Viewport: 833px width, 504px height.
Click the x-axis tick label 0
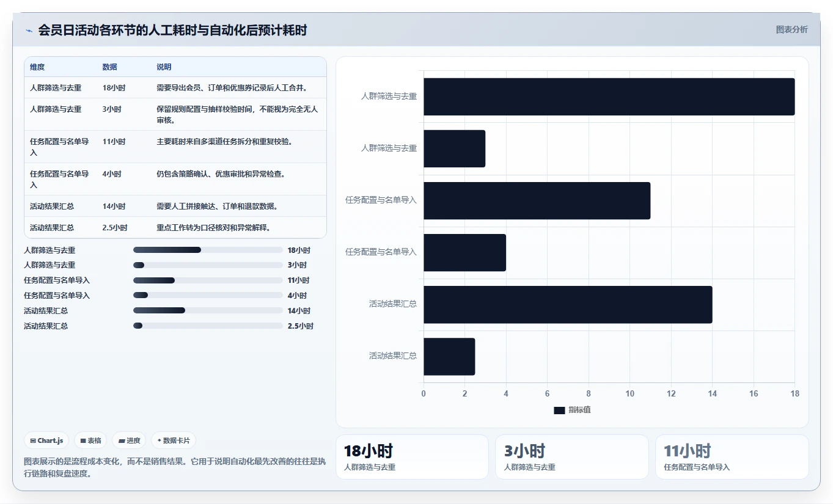424,394
